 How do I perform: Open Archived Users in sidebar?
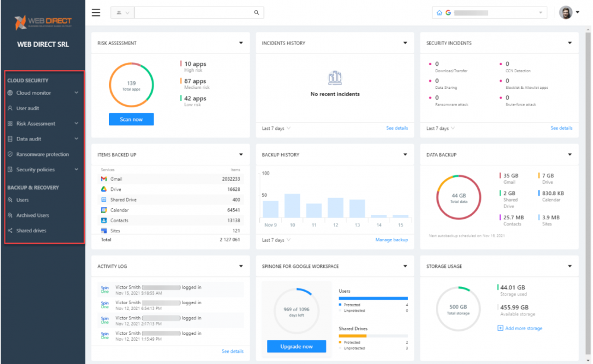(x=33, y=215)
